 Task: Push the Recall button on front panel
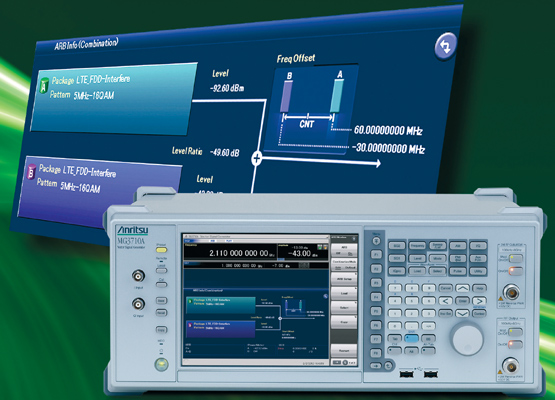pos(161,313)
